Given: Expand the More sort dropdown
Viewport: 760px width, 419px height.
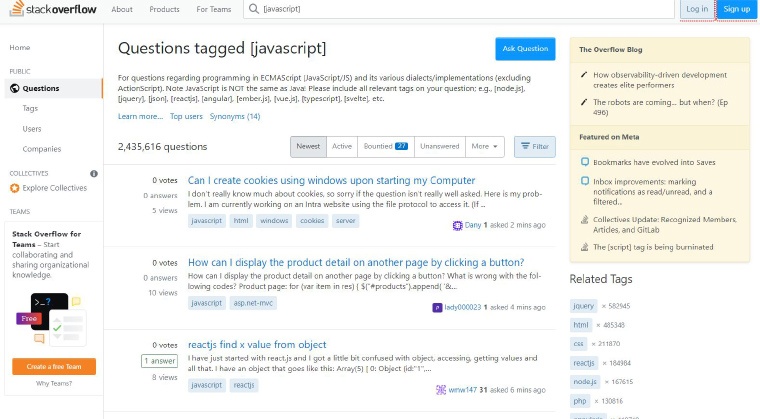Looking at the screenshot, I should [484, 146].
